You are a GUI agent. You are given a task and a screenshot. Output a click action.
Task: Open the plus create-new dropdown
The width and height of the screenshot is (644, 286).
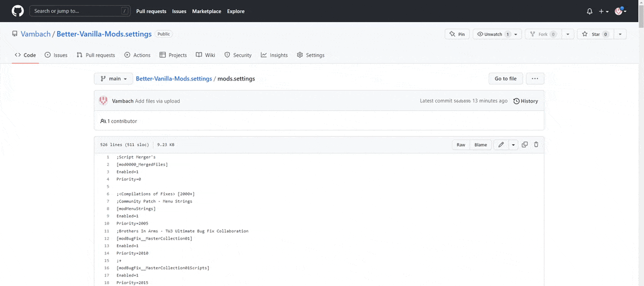click(603, 11)
